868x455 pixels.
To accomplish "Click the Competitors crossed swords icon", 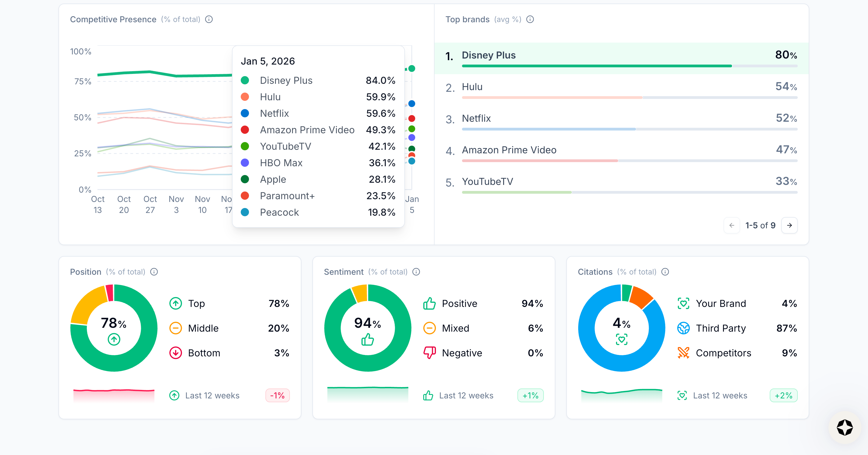I will pyautogui.click(x=683, y=353).
